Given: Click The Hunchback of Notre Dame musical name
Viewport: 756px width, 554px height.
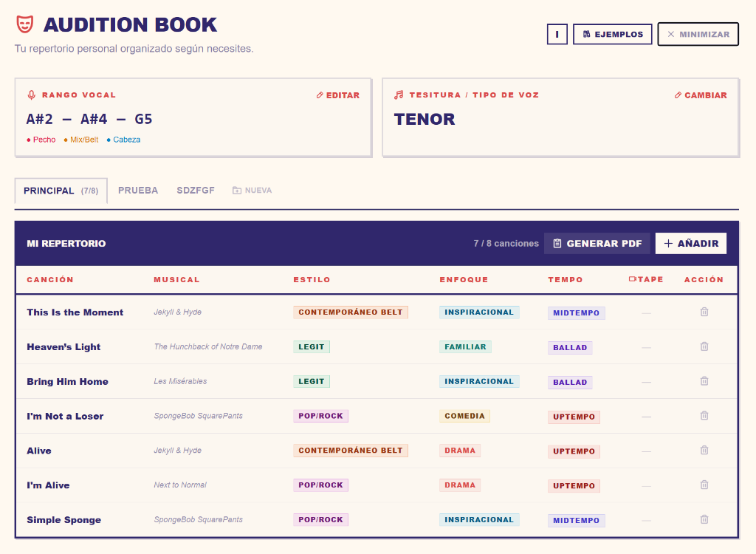Looking at the screenshot, I should click(x=208, y=346).
